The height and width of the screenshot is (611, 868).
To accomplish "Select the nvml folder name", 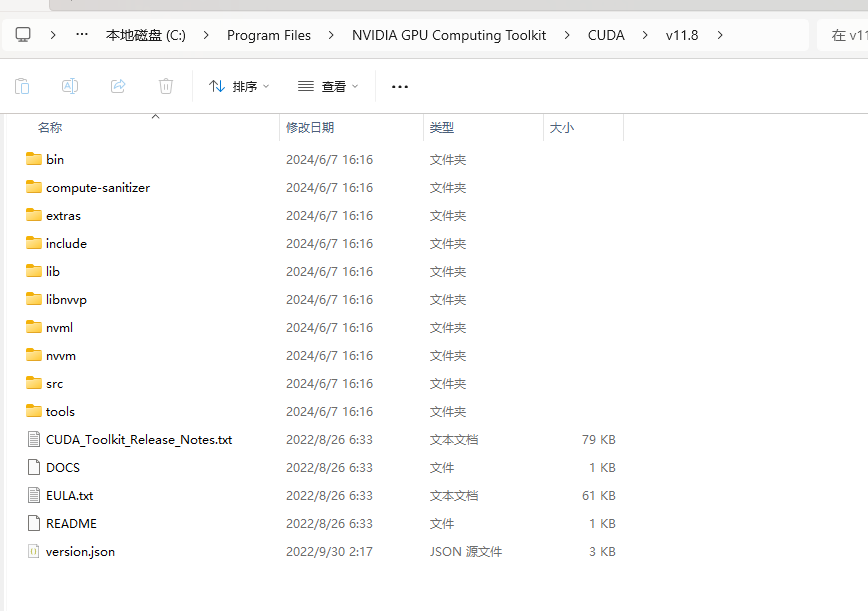I will tap(59, 328).
